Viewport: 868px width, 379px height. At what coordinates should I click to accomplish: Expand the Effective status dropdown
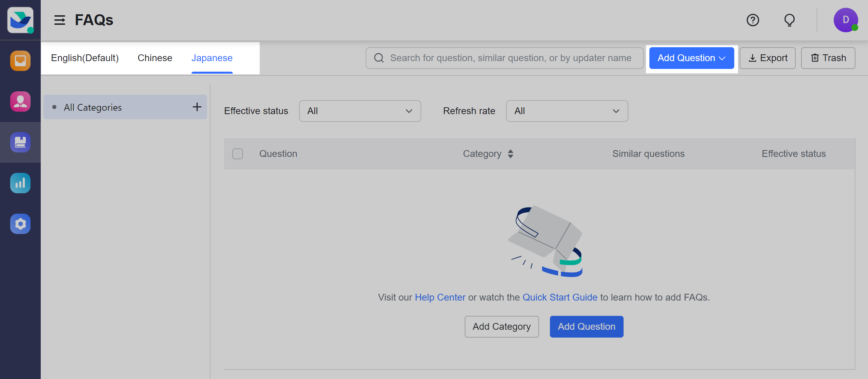tap(360, 111)
